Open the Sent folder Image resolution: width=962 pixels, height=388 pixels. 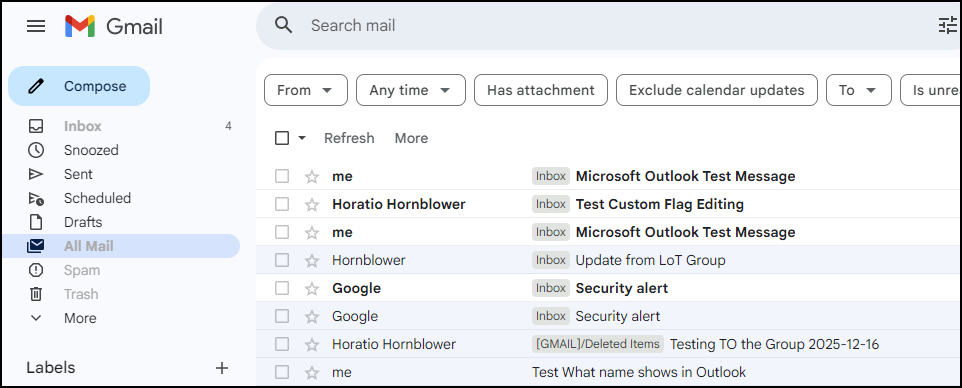tap(121, 174)
